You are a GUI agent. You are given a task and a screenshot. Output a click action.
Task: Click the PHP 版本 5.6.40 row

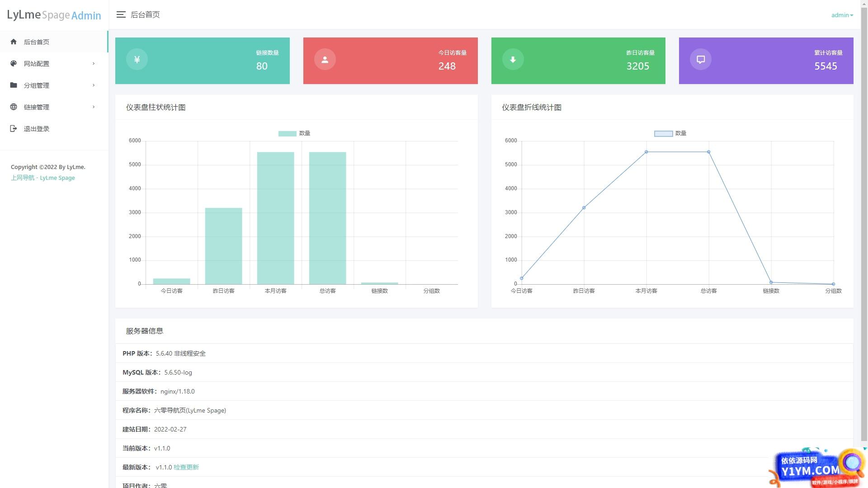pyautogui.click(x=484, y=353)
